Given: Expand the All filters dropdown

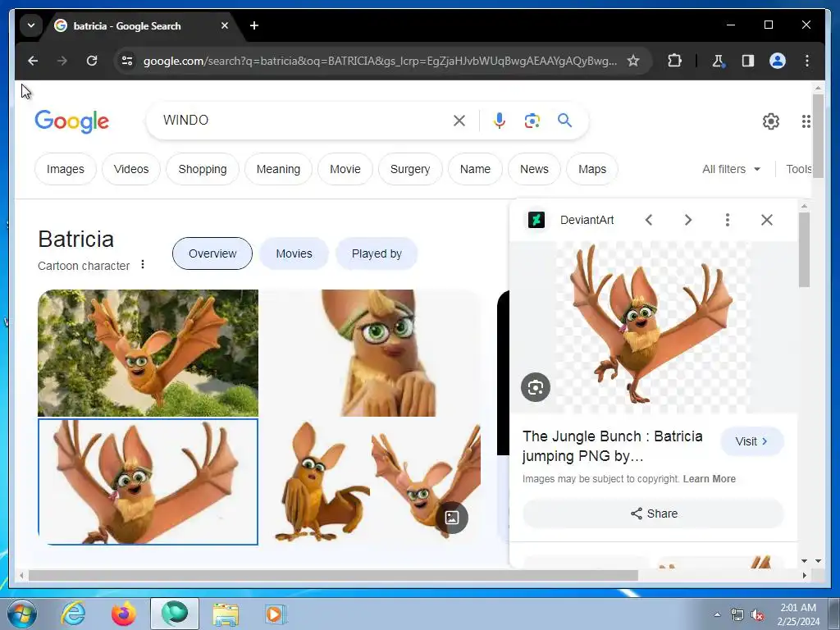Looking at the screenshot, I should 731,169.
